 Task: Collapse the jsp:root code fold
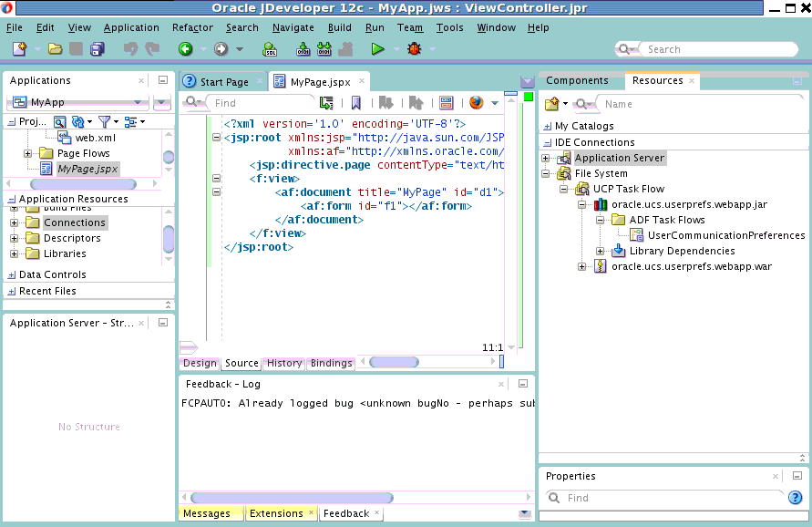coord(217,138)
